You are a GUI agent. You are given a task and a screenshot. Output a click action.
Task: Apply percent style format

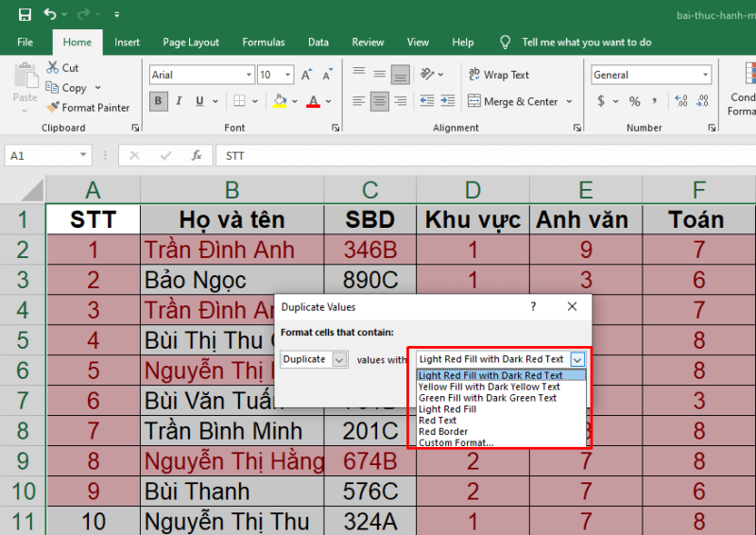[634, 101]
